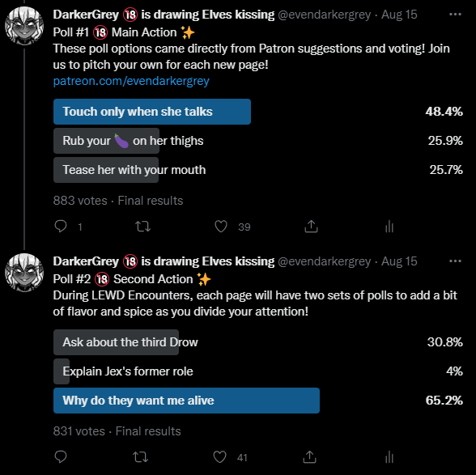Select the 'Why do they want me alive' poll bar
This screenshot has width=476, height=475.
pyautogui.click(x=186, y=401)
